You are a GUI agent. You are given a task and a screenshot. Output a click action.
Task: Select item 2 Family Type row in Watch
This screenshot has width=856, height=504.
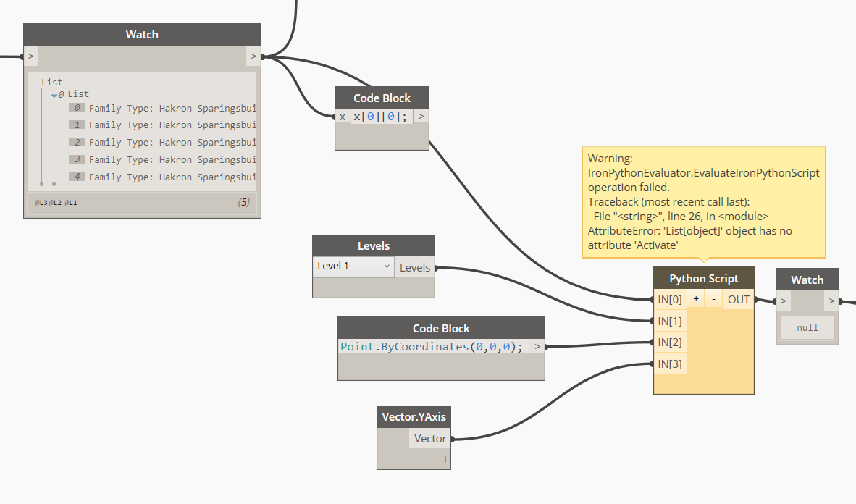(x=162, y=142)
